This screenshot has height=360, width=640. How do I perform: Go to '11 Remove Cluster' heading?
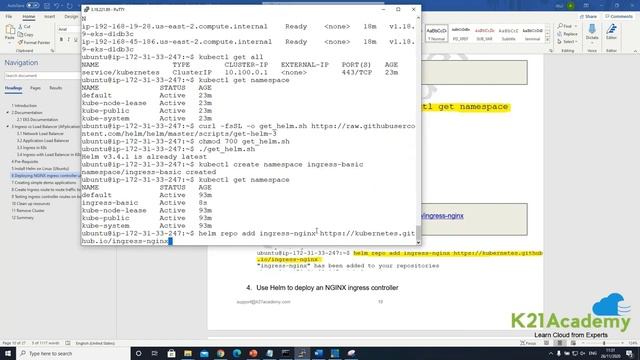tap(28, 211)
